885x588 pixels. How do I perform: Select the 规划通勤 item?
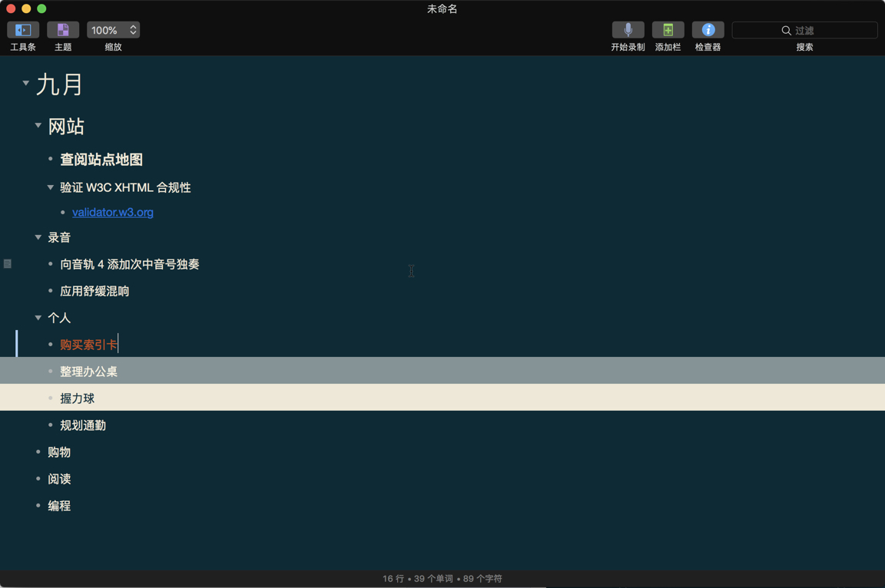pyautogui.click(x=81, y=424)
